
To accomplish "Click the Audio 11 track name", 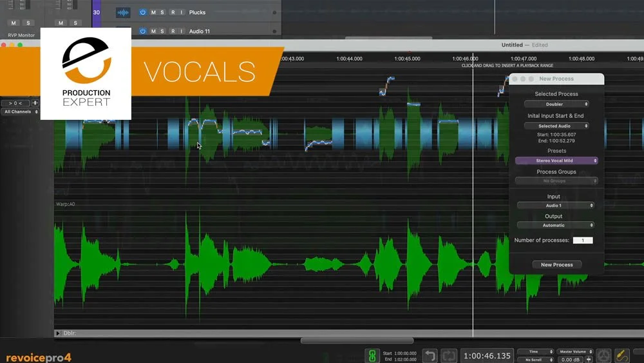I will (199, 31).
